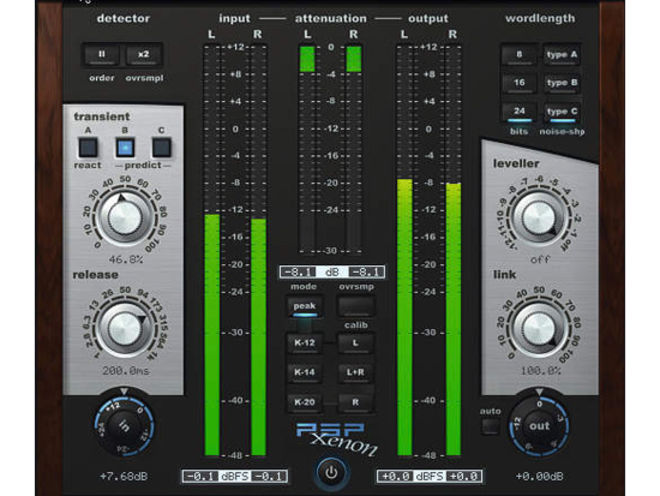Set wordlength to 8 bits
This screenshot has height=496, width=660.
(519, 55)
